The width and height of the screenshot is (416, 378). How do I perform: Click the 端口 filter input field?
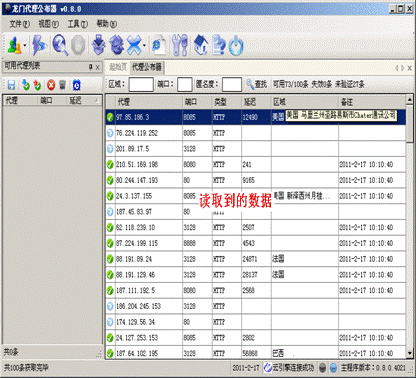click(x=185, y=84)
